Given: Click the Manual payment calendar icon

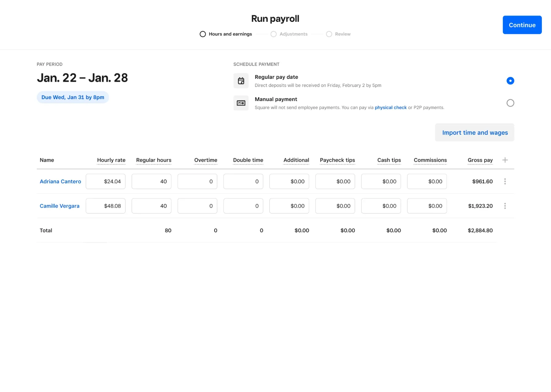Looking at the screenshot, I should 241,103.
